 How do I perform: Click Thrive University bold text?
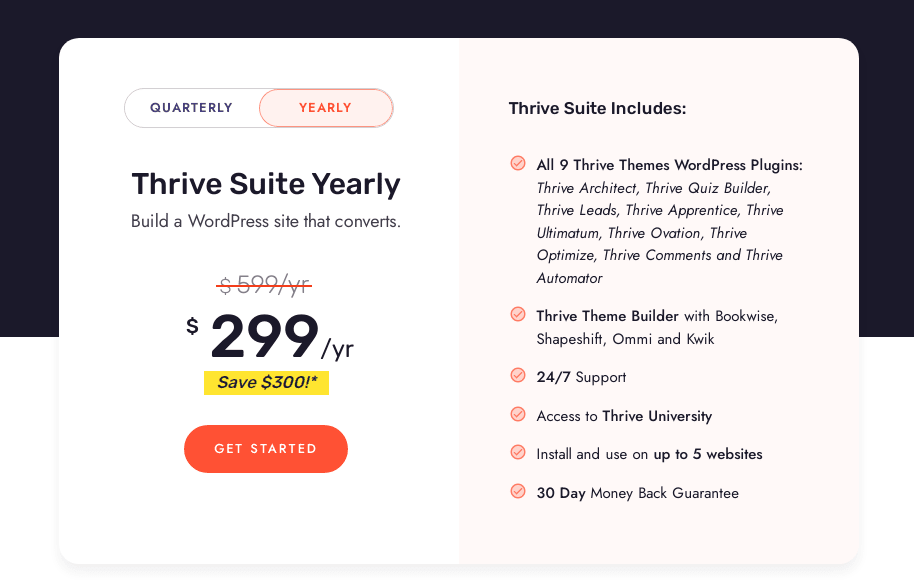pos(657,416)
